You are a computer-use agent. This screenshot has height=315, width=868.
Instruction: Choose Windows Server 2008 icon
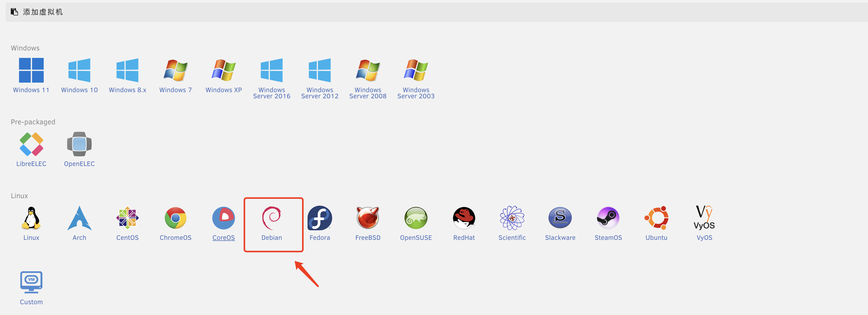click(x=368, y=70)
